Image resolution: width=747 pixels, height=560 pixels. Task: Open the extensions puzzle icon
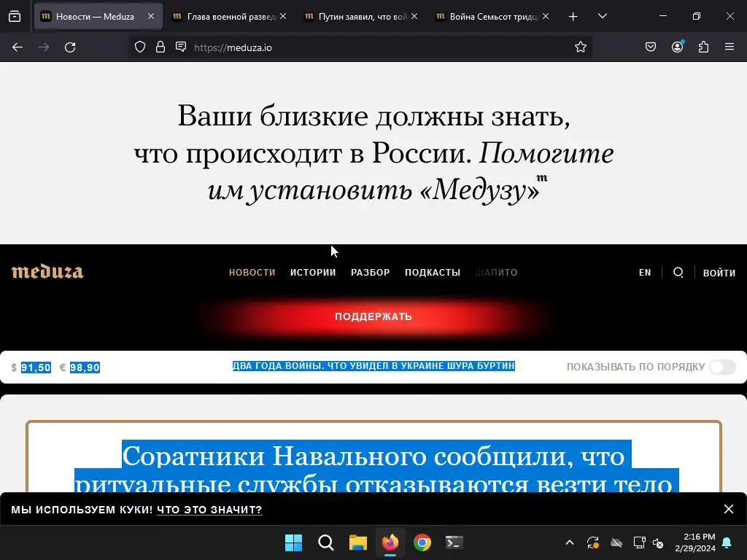click(703, 47)
